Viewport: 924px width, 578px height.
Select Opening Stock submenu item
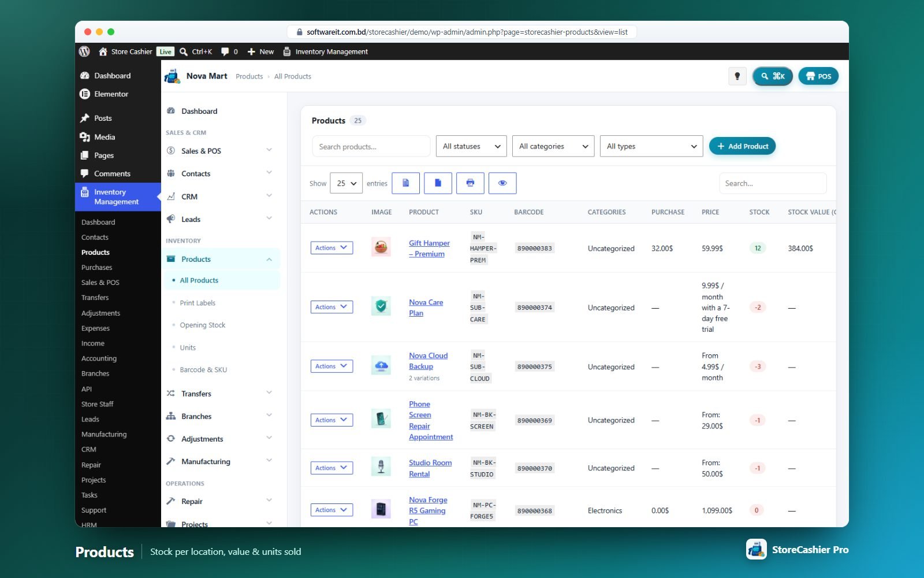point(203,325)
